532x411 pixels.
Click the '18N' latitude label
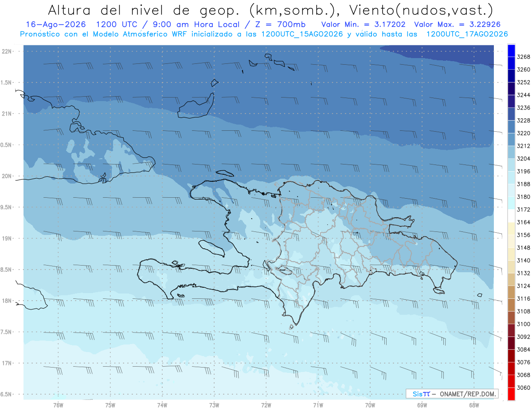pos(7,301)
